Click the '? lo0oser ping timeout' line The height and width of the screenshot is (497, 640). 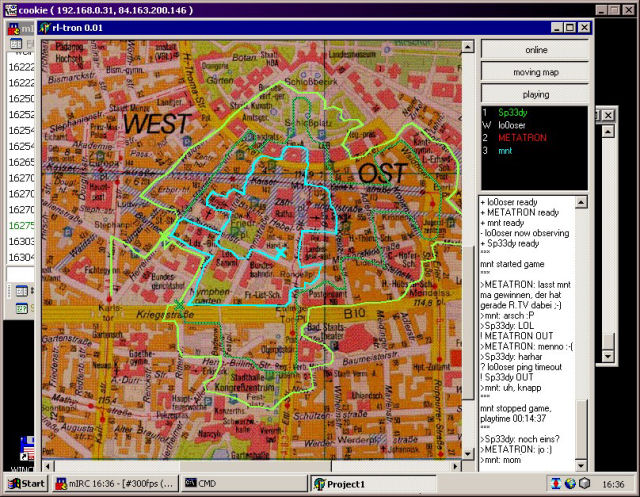[521, 367]
